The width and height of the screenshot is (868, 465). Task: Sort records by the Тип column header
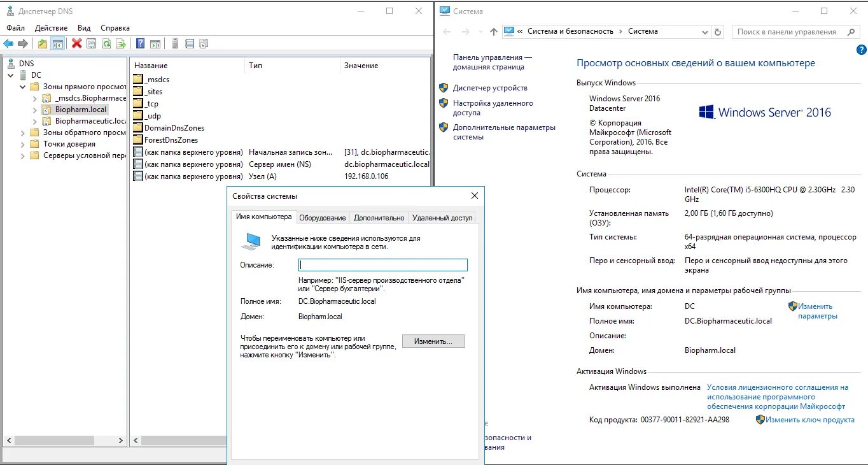tap(292, 66)
